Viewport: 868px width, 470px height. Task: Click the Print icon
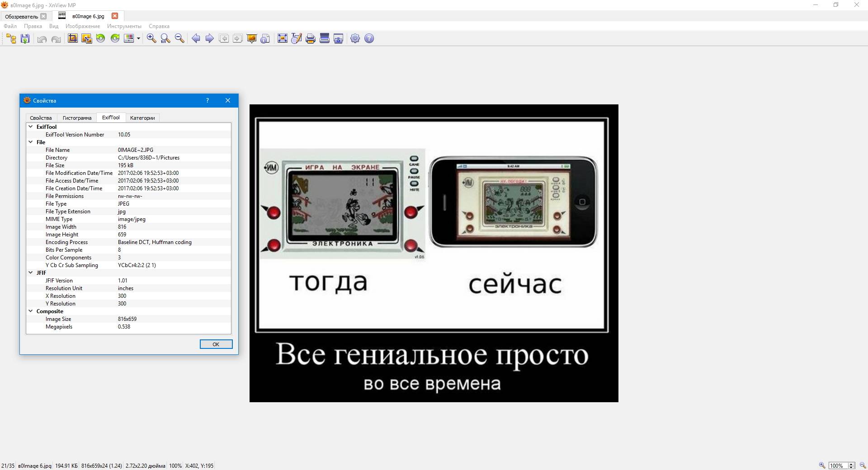pos(311,38)
